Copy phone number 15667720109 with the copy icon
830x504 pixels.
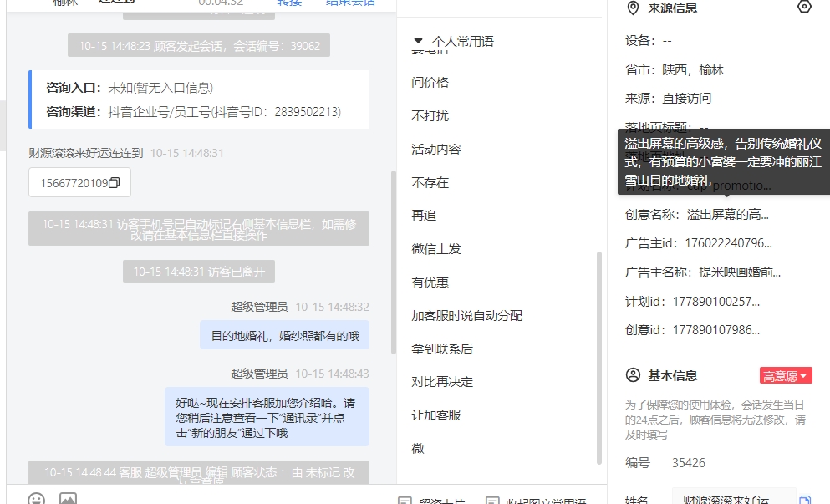(115, 183)
